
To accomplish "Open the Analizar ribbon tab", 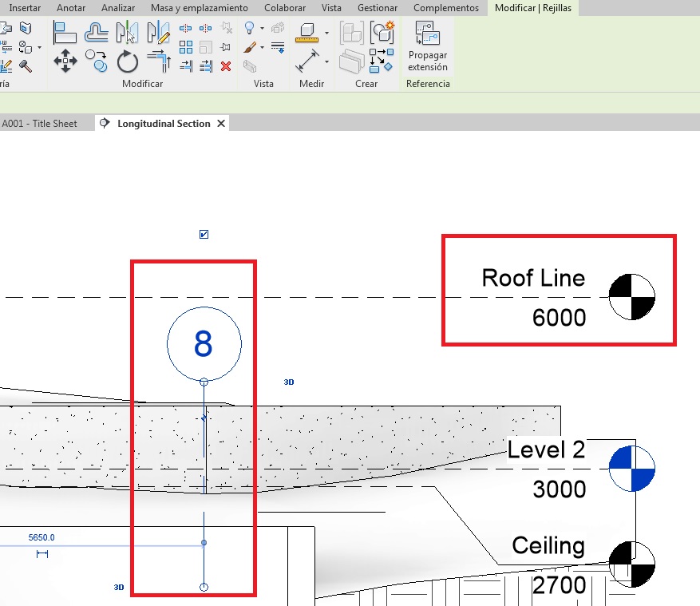I will 117,8.
